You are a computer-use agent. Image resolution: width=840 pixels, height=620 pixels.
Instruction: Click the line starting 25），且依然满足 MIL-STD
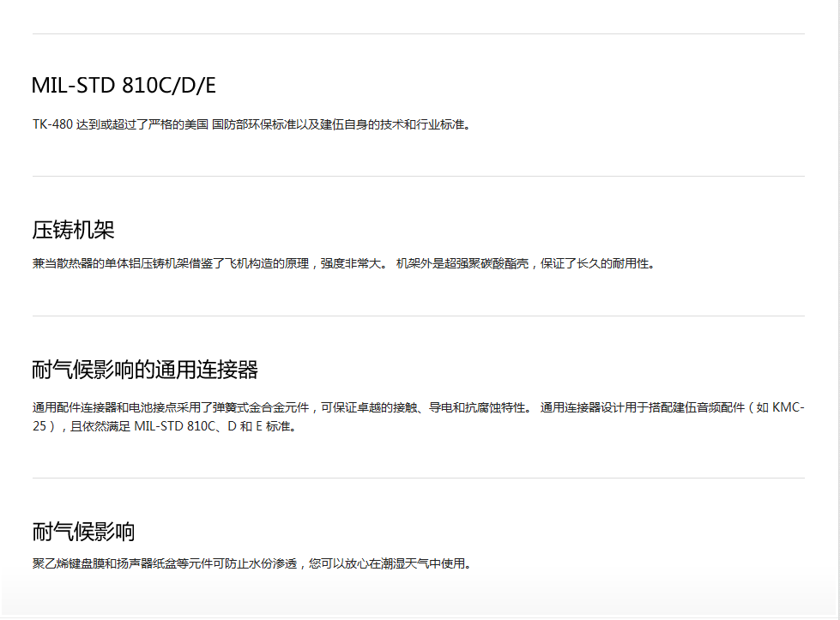[x=165, y=426]
